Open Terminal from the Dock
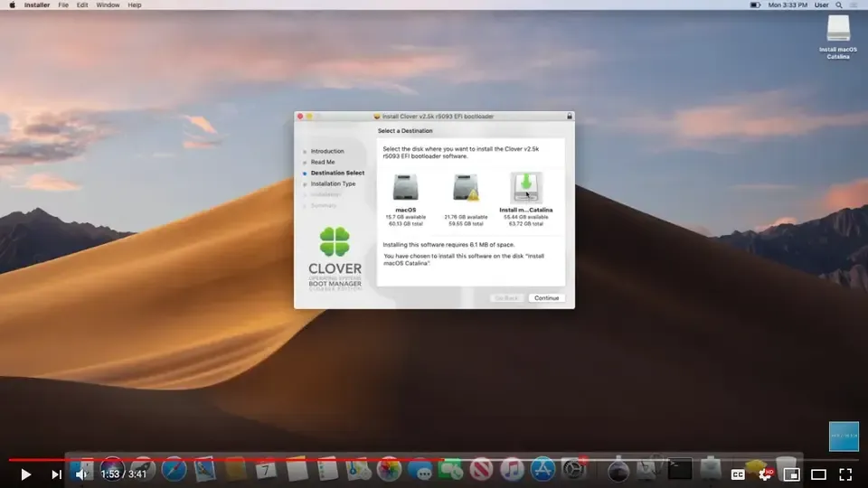 tap(680, 470)
